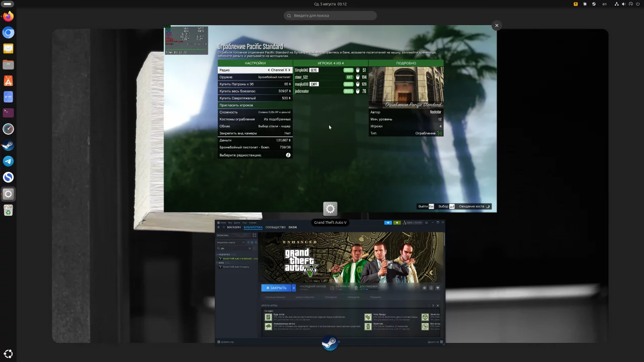
Task: Click the yellow tray icon in top bar
Action: point(576,4)
